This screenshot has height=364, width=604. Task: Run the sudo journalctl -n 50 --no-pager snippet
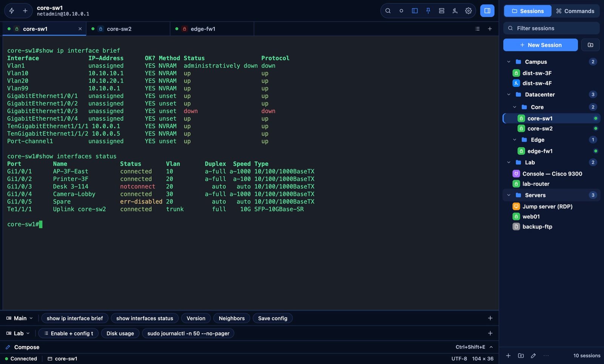tap(188, 333)
